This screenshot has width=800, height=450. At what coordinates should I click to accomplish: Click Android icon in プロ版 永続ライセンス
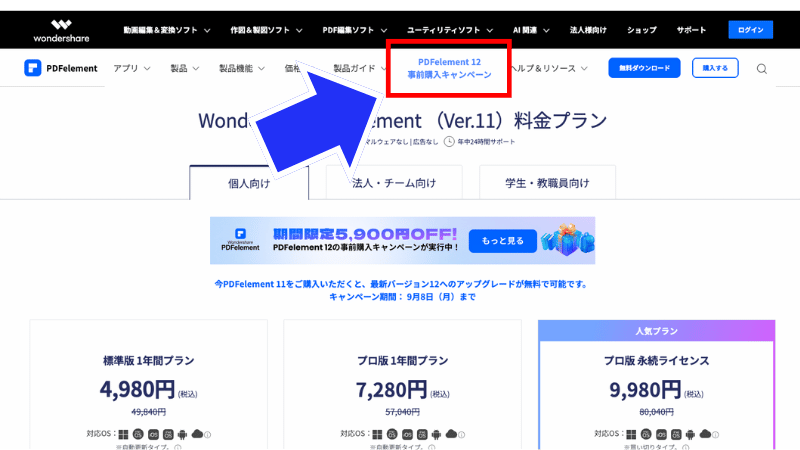point(690,435)
